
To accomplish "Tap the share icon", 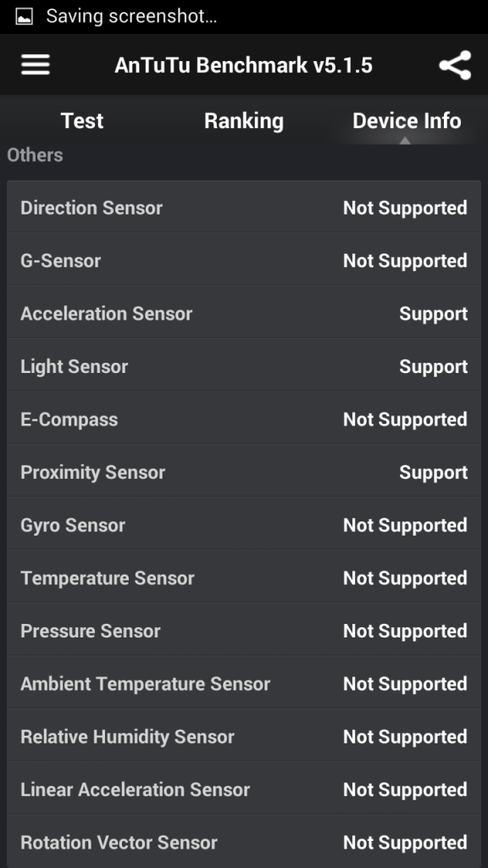I will click(455, 64).
